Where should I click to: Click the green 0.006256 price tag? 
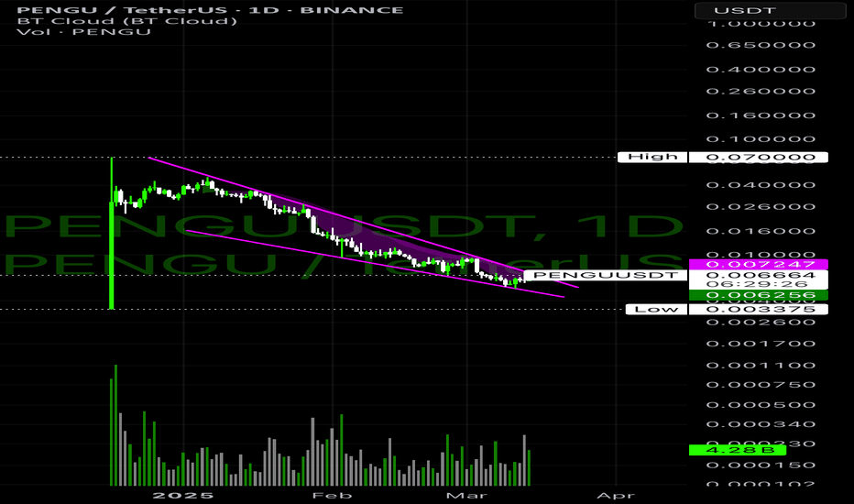coord(758,295)
